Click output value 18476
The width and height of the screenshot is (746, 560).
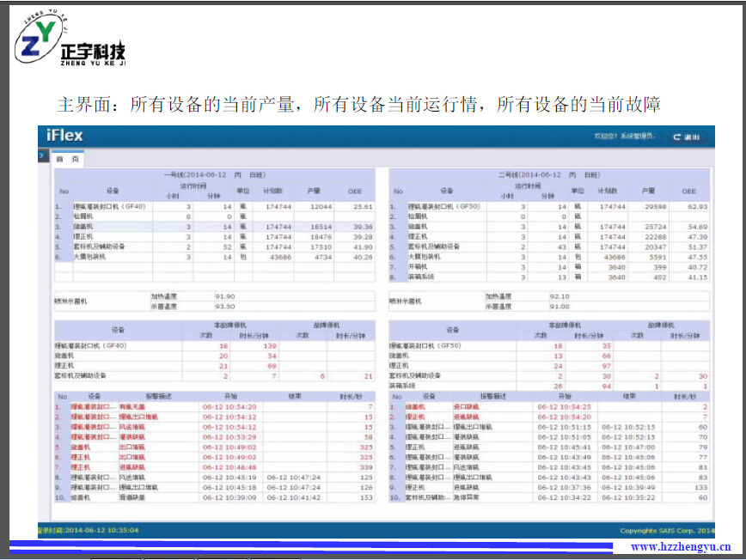321,237
